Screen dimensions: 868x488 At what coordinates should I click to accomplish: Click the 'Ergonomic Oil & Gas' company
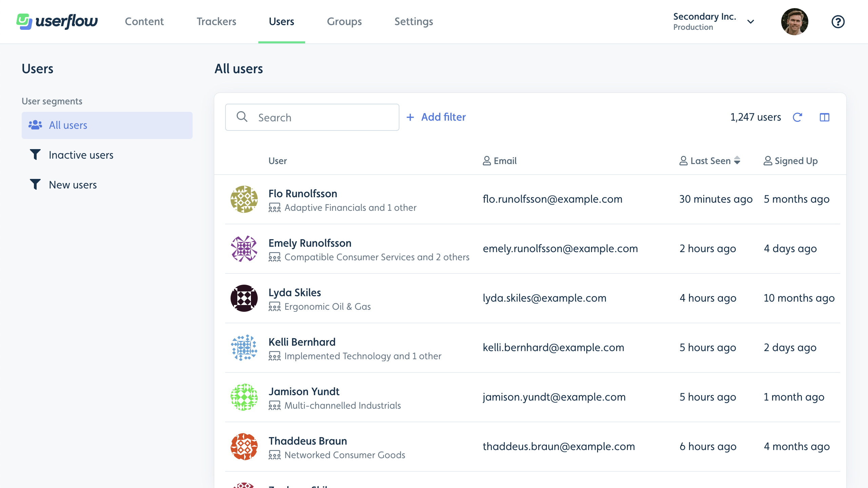pos(328,306)
